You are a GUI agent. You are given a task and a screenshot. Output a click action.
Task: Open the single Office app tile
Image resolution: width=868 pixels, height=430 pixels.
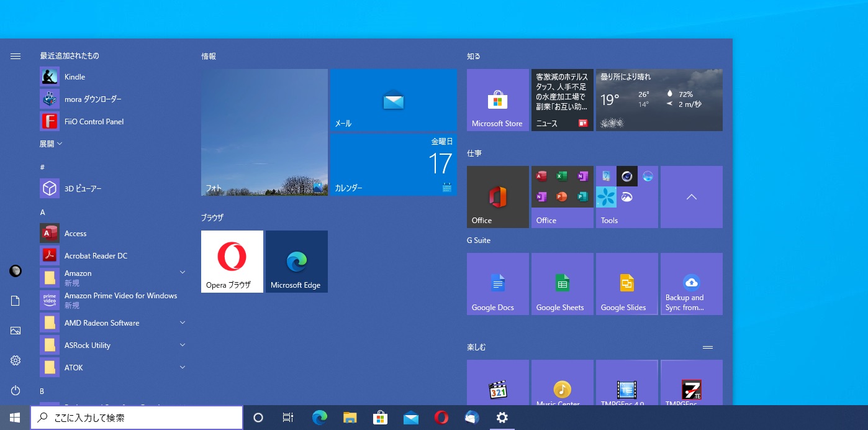[498, 197]
